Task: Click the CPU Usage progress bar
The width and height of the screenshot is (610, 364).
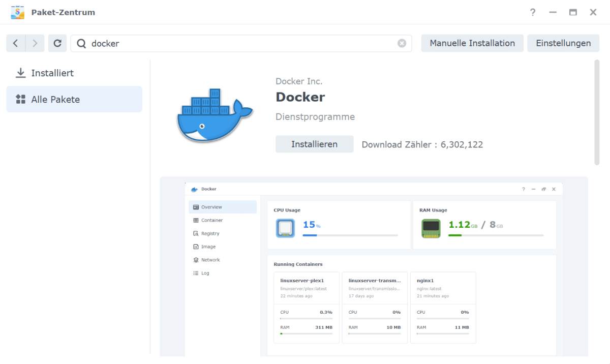Action: (350, 235)
